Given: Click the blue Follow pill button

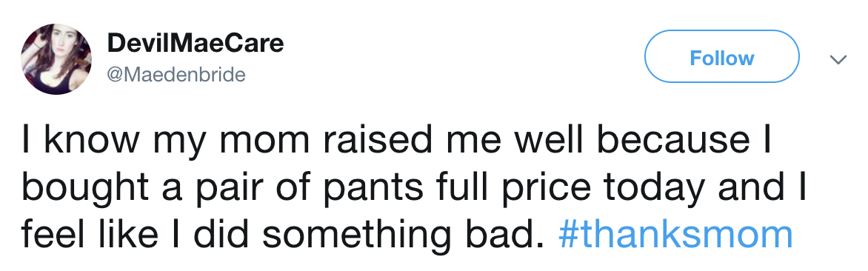Looking at the screenshot, I should [722, 56].
